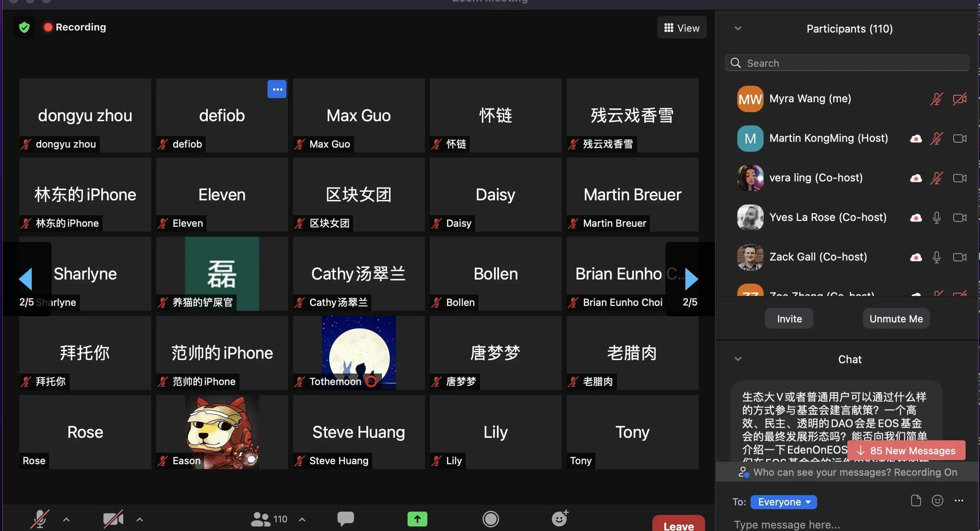980x531 pixels.
Task: Click the file attachment icon in chat
Action: pos(916,500)
